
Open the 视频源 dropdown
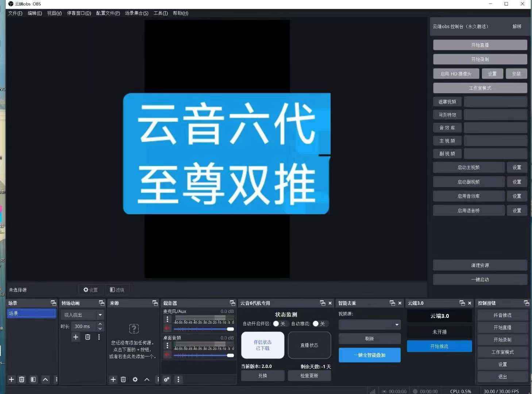pyautogui.click(x=370, y=324)
